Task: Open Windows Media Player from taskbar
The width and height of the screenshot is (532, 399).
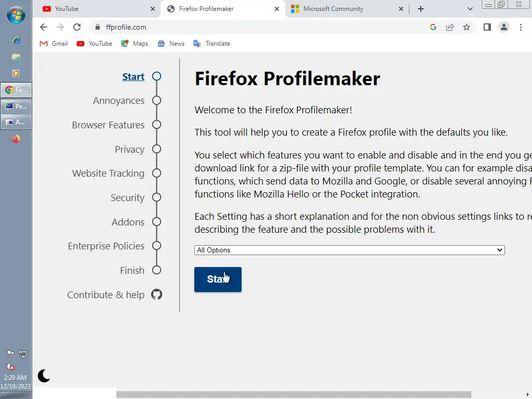Action: (16, 73)
